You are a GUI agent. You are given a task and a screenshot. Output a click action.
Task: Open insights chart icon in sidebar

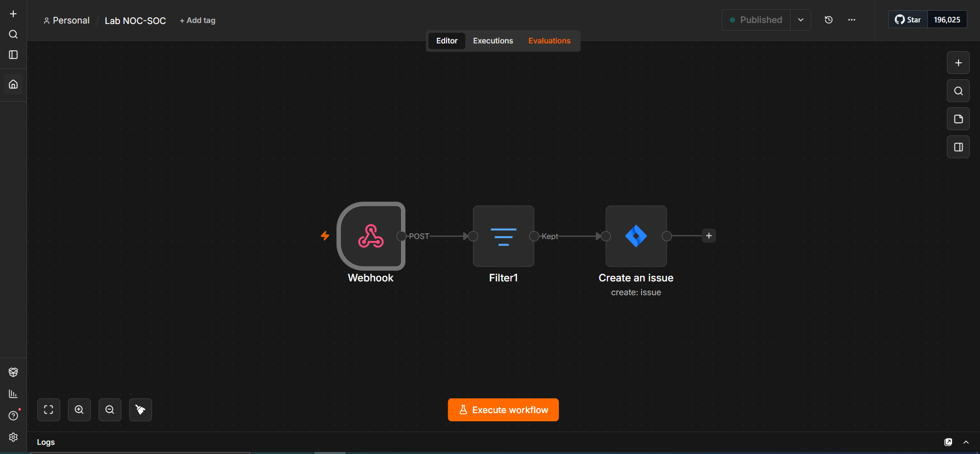13,394
